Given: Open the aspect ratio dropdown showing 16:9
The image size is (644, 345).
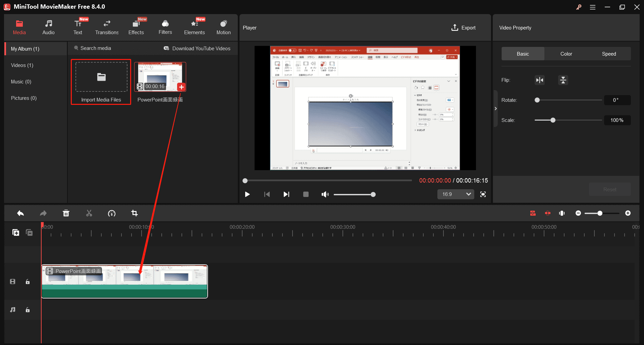Looking at the screenshot, I should 455,194.
